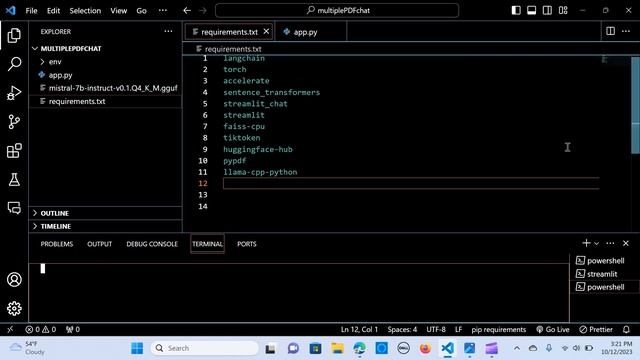Open editor more actions menu
The height and width of the screenshot is (360, 640).
coord(626,31)
